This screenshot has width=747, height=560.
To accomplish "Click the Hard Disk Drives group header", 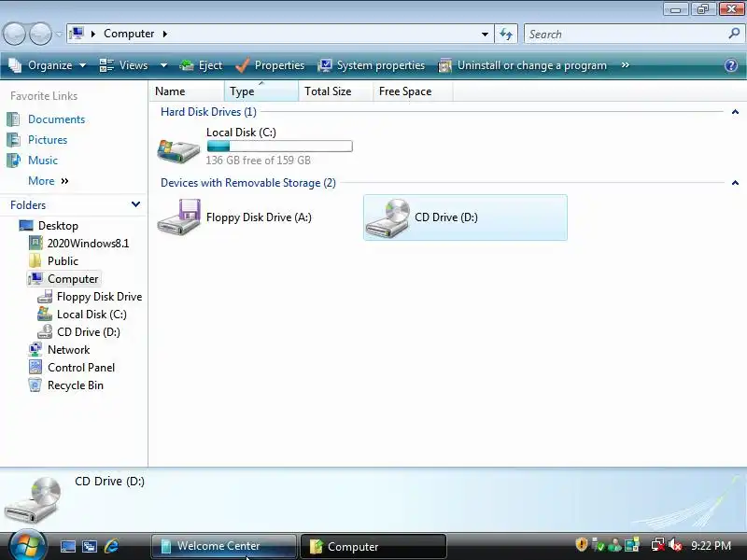I will coord(208,112).
